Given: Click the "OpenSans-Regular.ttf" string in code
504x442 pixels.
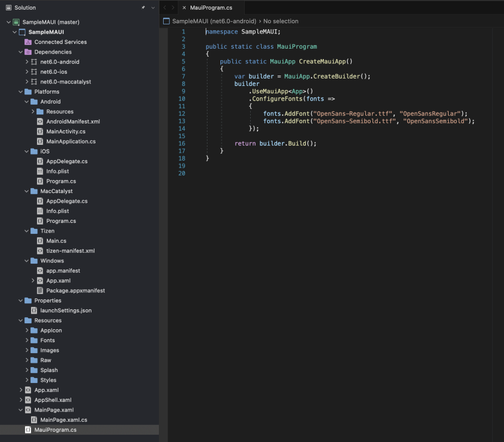Looking at the screenshot, I should coord(352,113).
